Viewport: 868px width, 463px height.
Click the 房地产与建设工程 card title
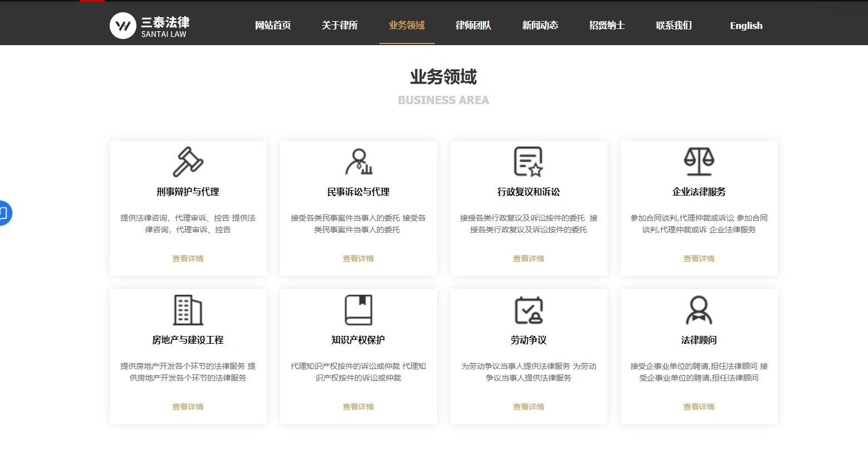click(x=188, y=340)
